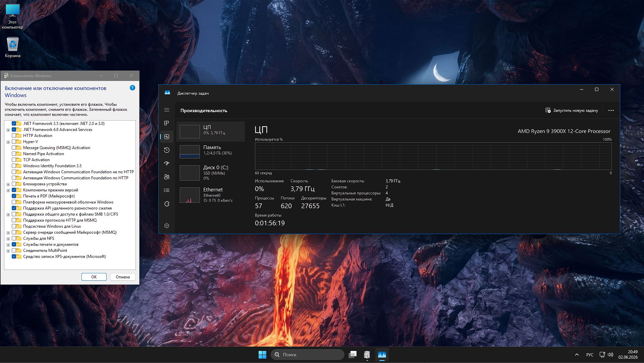Select the Ethernet performance entry
Viewport: 644px width, 363px height.
coord(211,195)
